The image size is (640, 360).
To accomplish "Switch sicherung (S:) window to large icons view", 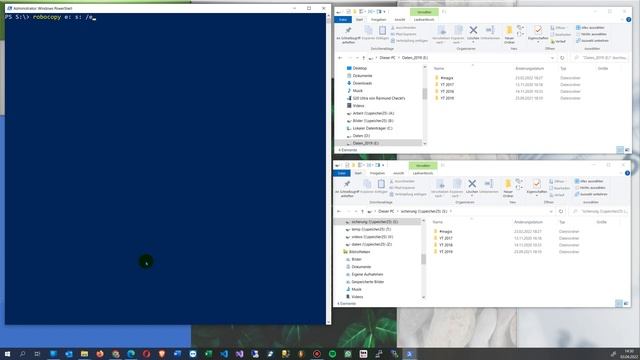I will click(x=626, y=304).
